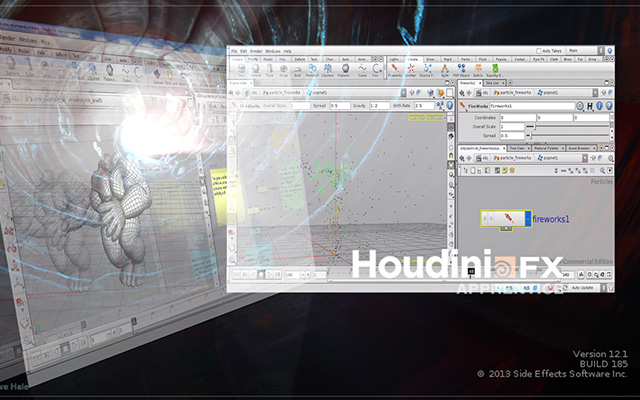The image size is (640, 400).
Task: Open the Windows menu in the front window
Action: tap(273, 51)
